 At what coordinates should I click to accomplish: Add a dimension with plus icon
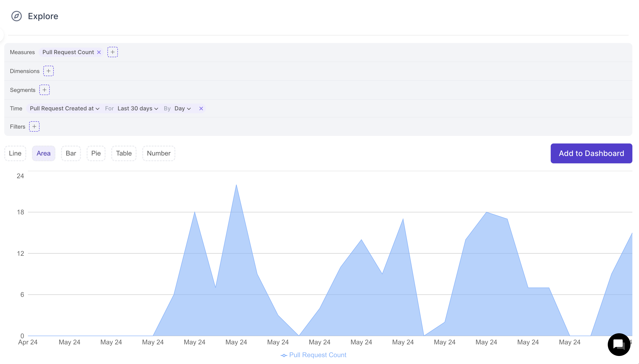pos(49,71)
